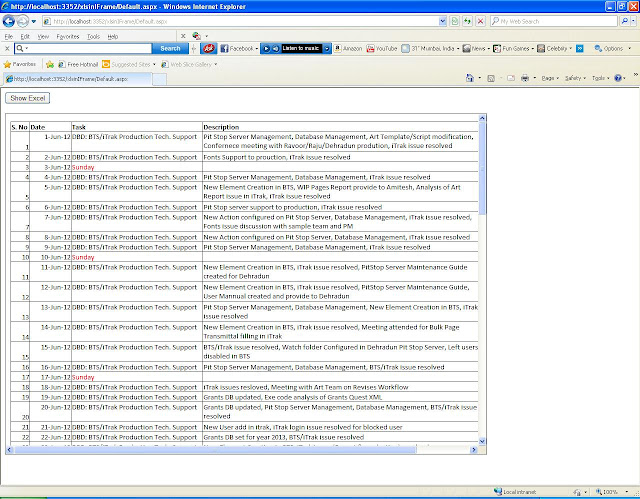The width and height of the screenshot is (640, 499).
Task: Open the recent pages dropdown beside Forward
Action: [34, 21]
